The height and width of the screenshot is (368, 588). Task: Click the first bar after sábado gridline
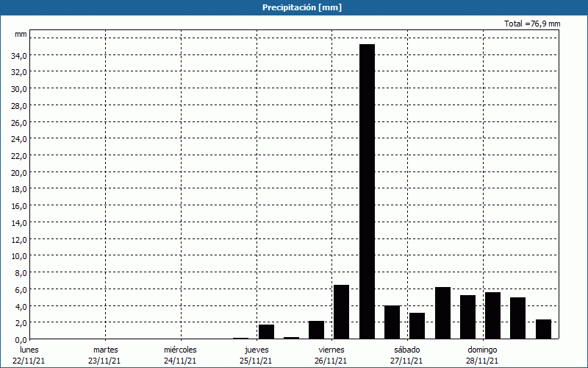pos(417,326)
